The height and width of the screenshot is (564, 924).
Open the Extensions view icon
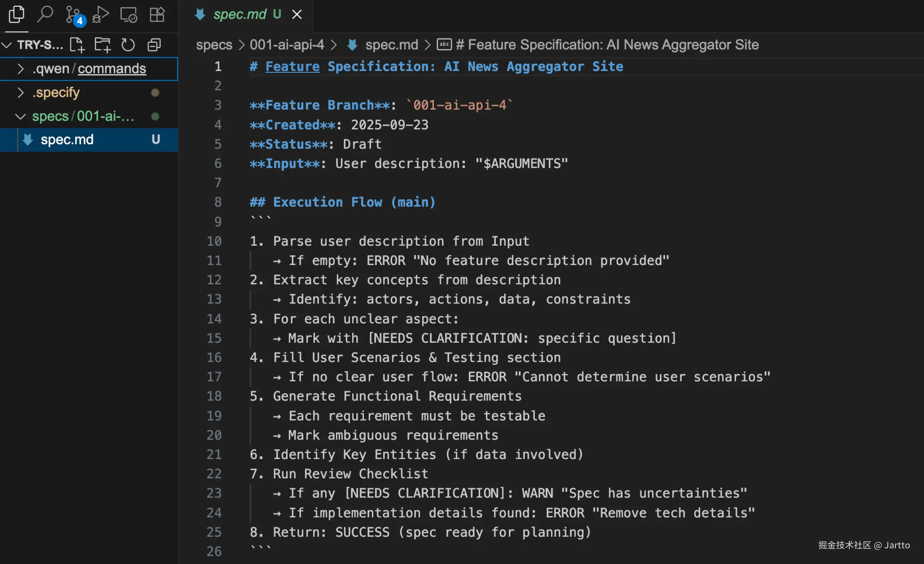pyautogui.click(x=157, y=15)
